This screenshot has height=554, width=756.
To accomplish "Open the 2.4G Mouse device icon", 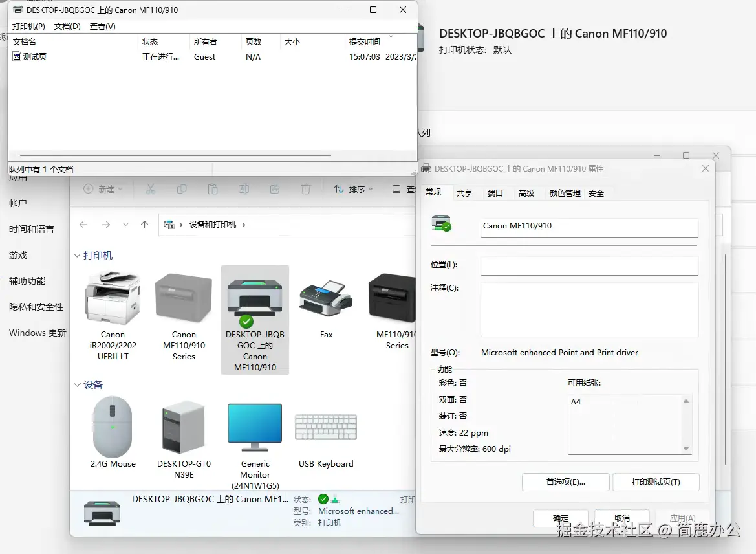I will coord(113,427).
